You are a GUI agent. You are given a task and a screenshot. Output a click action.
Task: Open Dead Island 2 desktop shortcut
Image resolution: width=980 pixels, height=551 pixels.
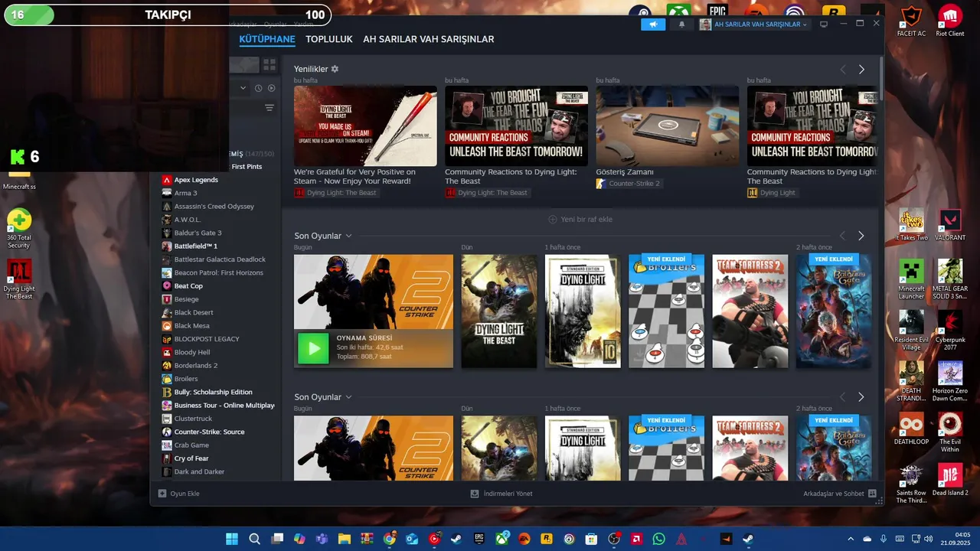coord(950,480)
